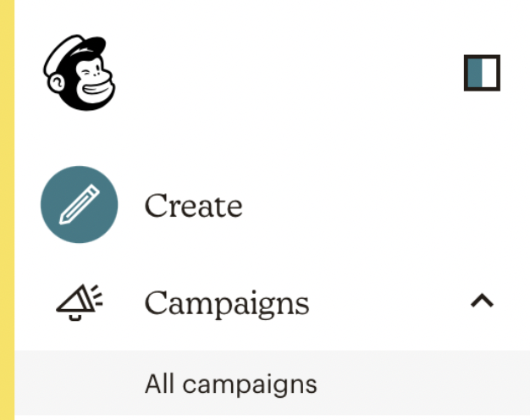Click the white half of the panel toggle icon
Image resolution: width=530 pixels, height=420 pixels.
[490, 73]
